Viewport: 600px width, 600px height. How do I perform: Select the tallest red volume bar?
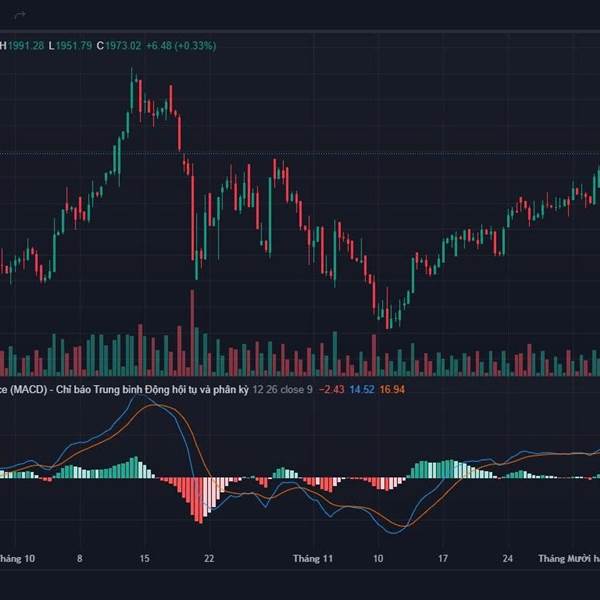click(192, 333)
